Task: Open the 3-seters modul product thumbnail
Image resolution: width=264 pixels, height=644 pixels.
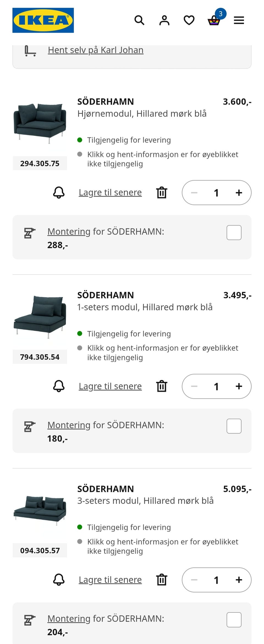Action: [x=40, y=510]
